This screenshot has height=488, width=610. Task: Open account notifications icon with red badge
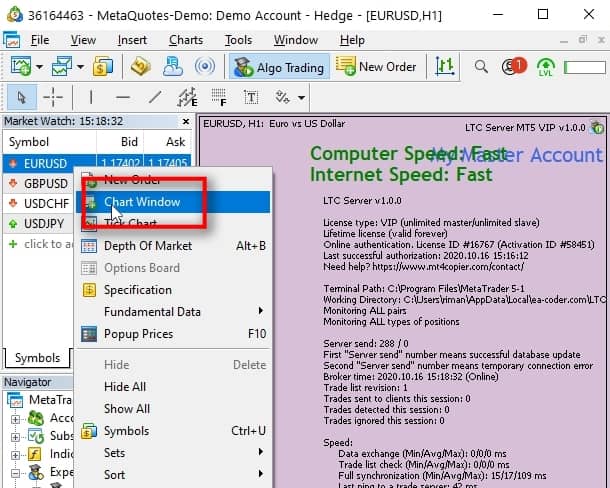pos(514,67)
